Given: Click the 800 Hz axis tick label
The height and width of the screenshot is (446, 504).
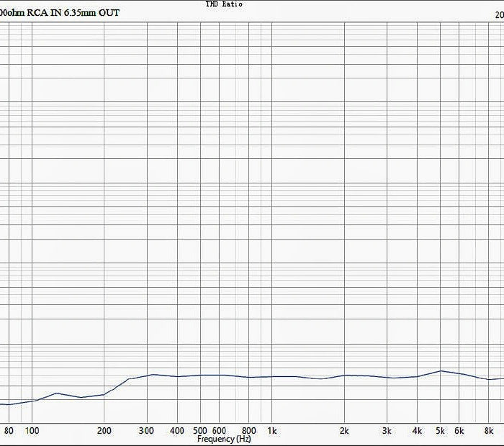Looking at the screenshot, I should (x=249, y=431).
